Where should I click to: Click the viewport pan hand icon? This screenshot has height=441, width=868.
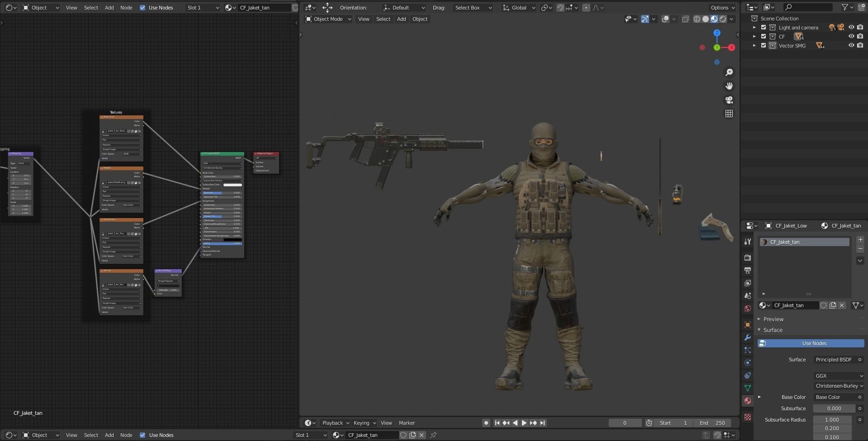(x=729, y=86)
